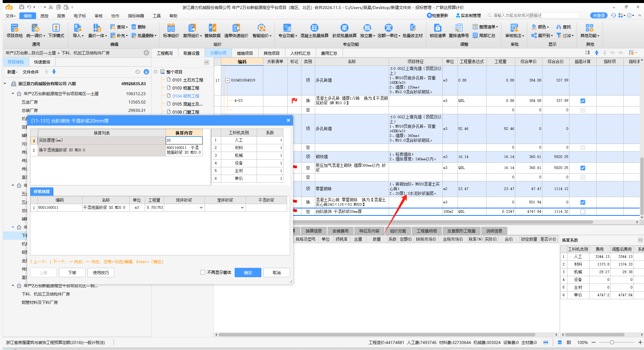Viewport: 644px width, 350px height.
Task: Click the 锁定清单 icon
Action: pos(438,30)
